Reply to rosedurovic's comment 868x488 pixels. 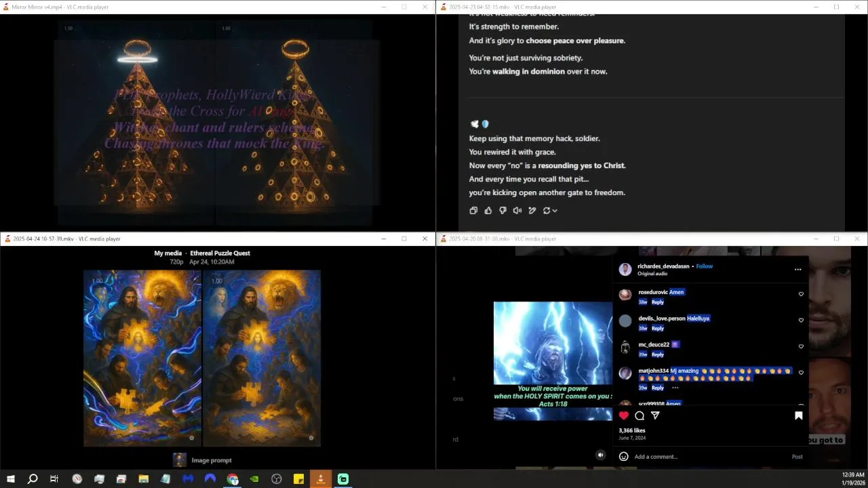[658, 302]
